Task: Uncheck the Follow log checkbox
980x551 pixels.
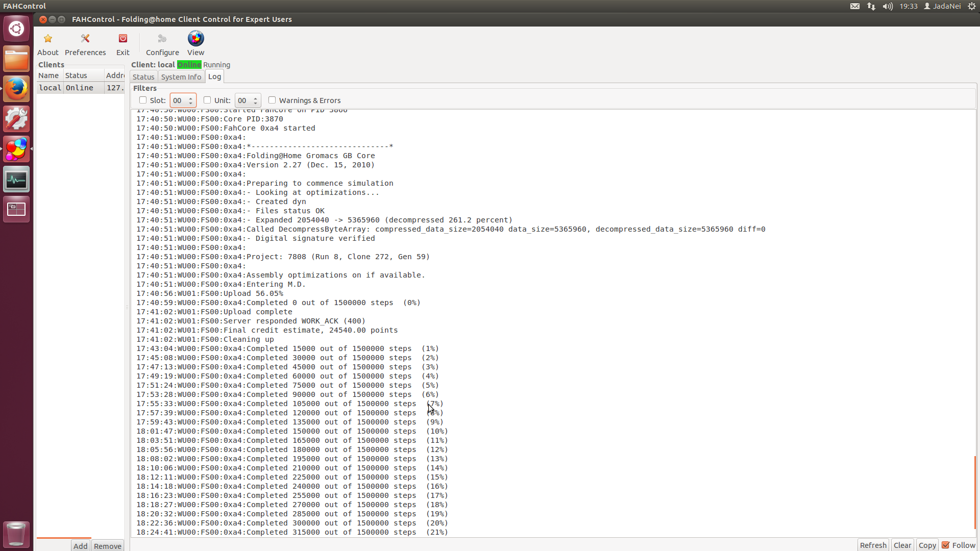Action: [946, 545]
